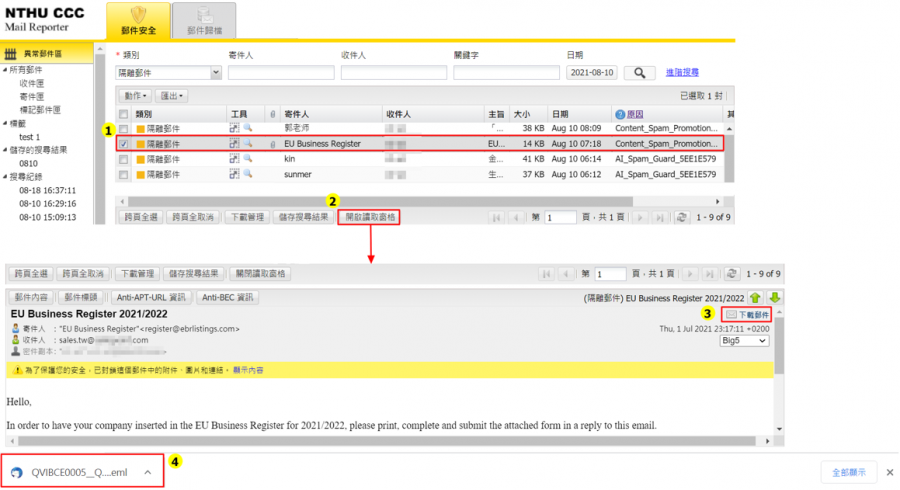Tick the checkbox for the 郭老师 mail row
Viewport: 900px width, 490px height.
[x=123, y=129]
